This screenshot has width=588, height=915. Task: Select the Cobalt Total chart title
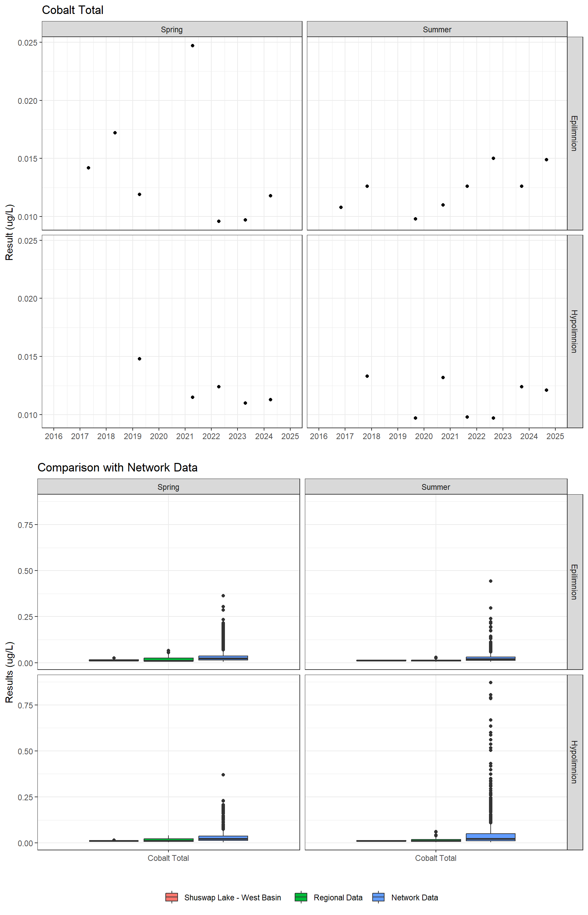pyautogui.click(x=72, y=10)
